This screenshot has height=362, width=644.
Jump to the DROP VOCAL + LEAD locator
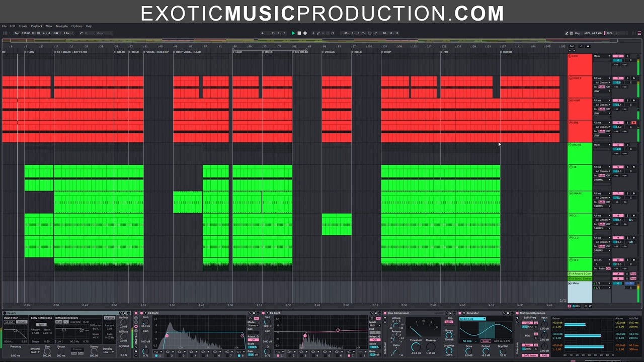tap(187, 52)
